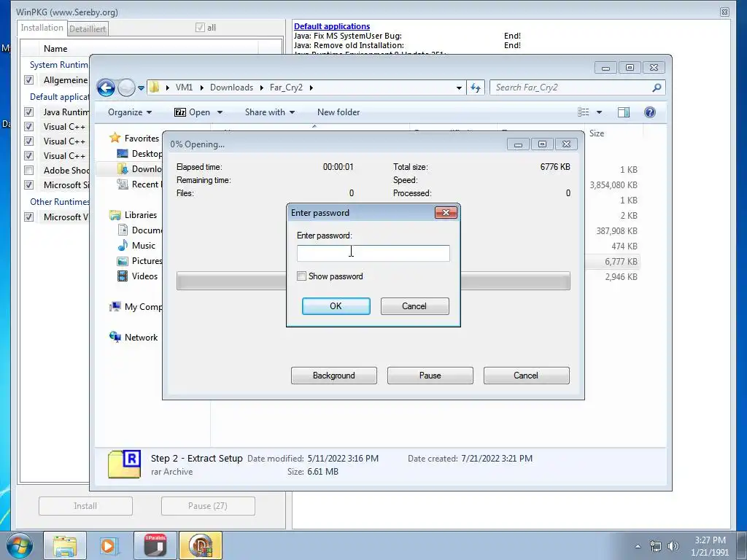This screenshot has width=747, height=560.
Task: Click the Pause (27) button in WinPKG
Action: pos(208,506)
